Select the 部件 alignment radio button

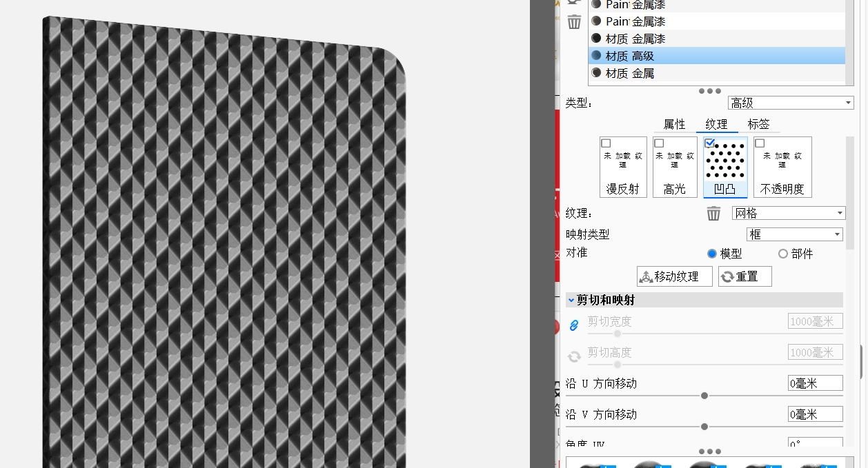pyautogui.click(x=783, y=254)
